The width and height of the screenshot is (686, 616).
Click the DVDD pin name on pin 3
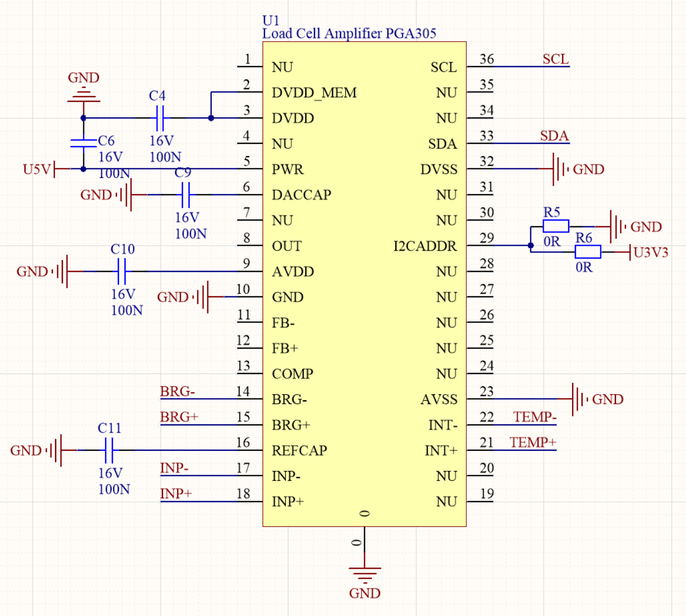pos(293,118)
